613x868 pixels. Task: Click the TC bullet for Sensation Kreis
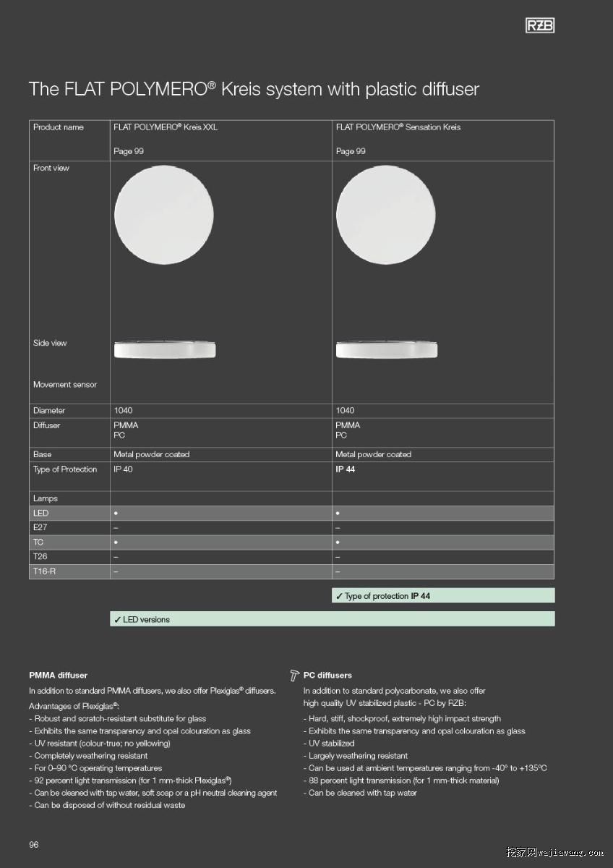[338, 542]
